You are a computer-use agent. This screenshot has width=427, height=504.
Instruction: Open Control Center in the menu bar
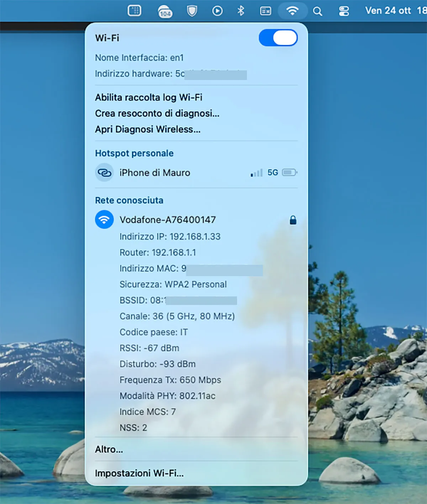coord(343,11)
